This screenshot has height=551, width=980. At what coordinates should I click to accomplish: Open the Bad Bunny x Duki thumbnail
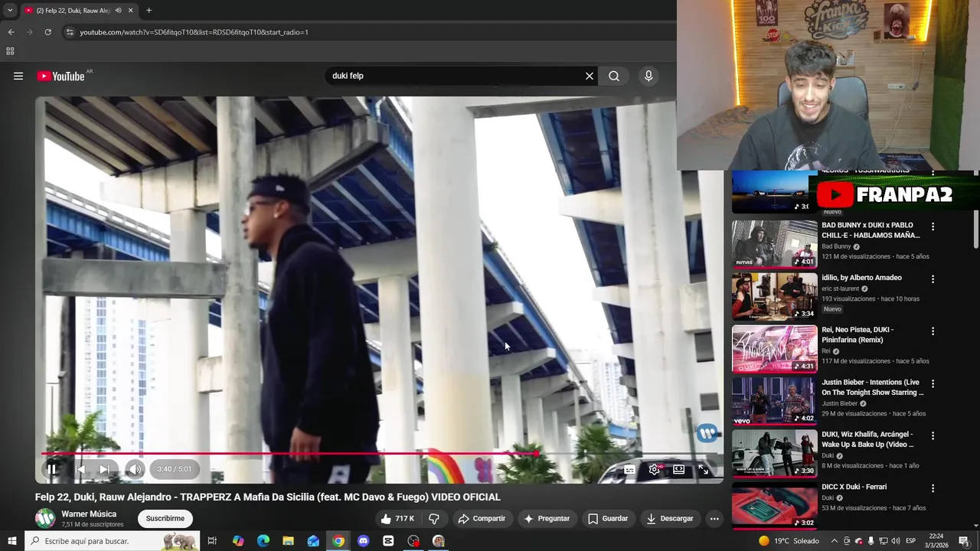[774, 244]
